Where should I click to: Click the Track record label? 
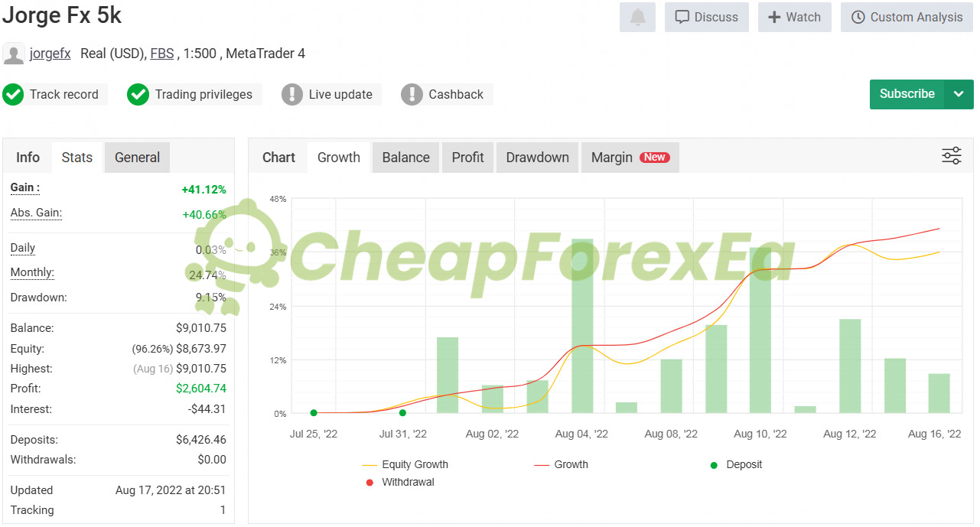click(64, 95)
